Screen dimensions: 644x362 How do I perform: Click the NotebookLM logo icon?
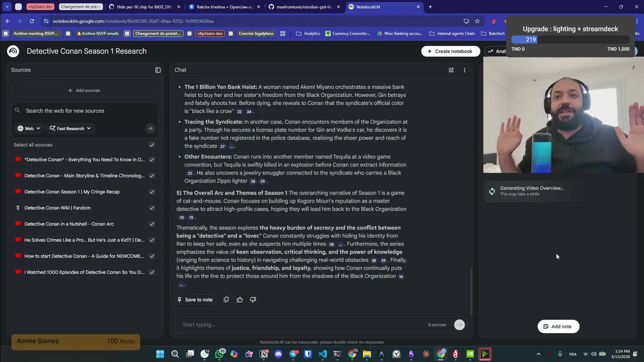13,51
